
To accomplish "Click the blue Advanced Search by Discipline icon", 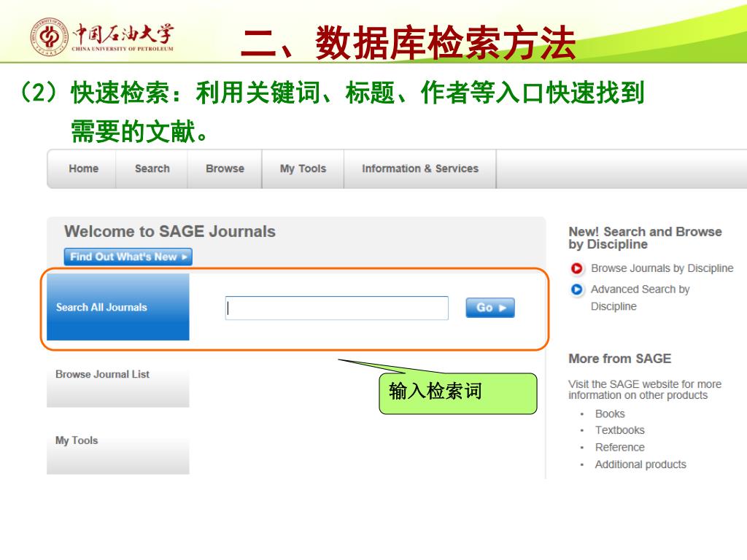I will tap(576, 289).
